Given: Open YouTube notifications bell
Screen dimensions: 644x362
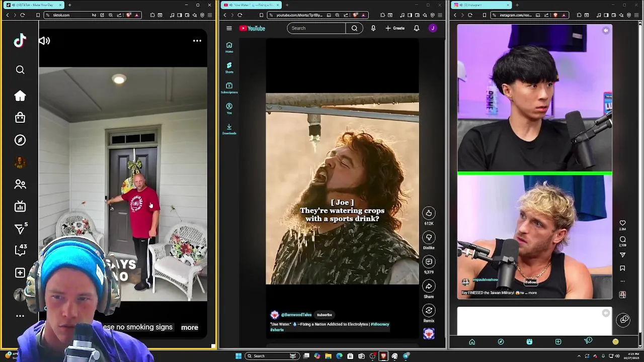Looking at the screenshot, I should tap(417, 28).
